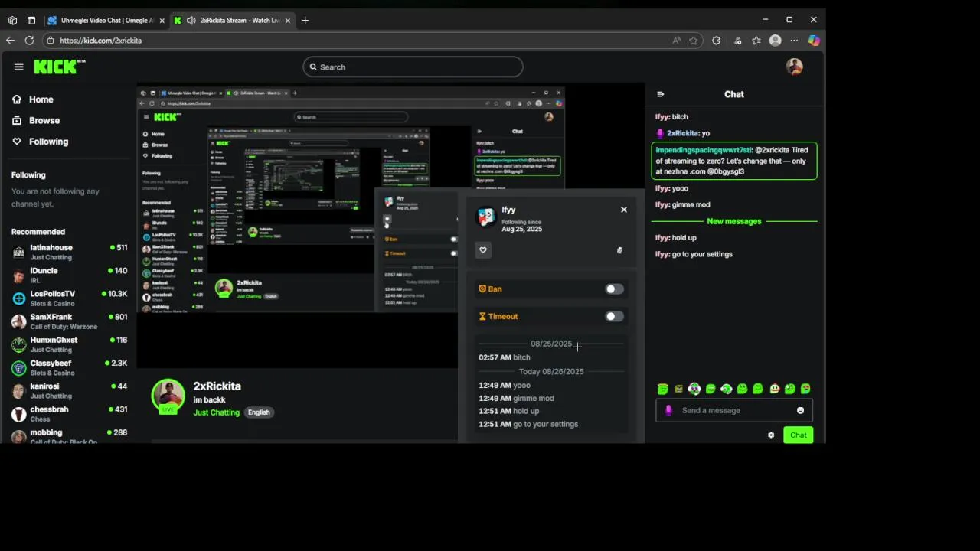Open browser read aloud icon

[677, 41]
